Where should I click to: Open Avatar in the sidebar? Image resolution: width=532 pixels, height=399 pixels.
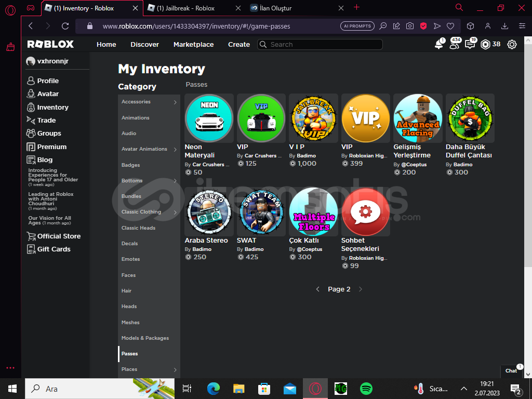click(43, 94)
